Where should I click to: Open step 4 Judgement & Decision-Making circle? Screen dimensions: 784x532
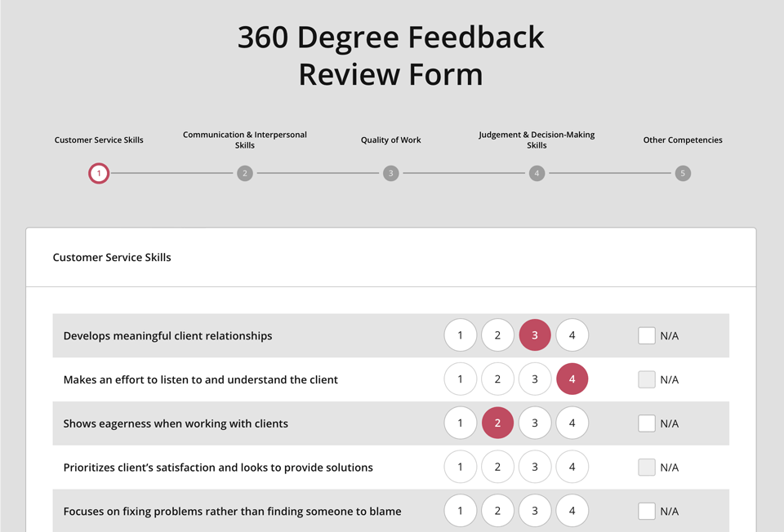coord(537,173)
